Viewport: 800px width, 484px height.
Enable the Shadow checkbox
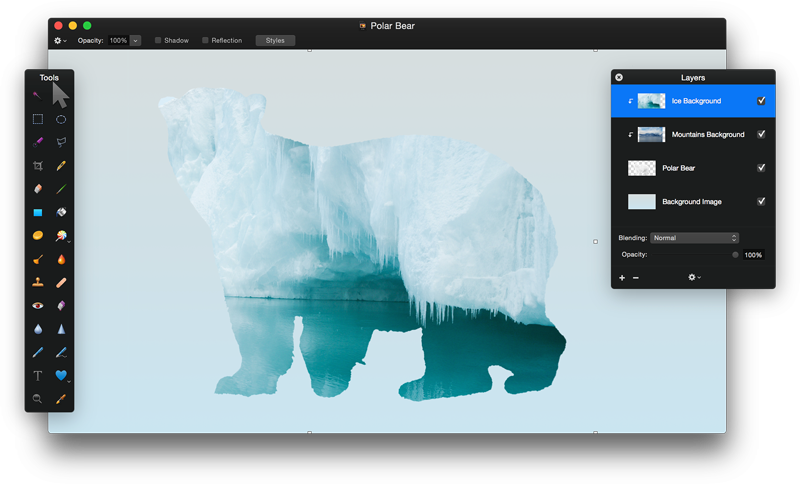point(158,40)
